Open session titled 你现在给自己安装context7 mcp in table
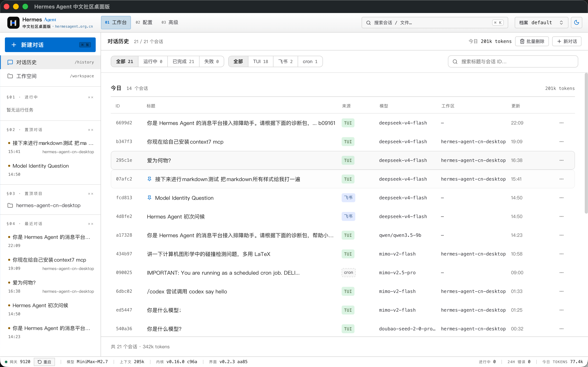The image size is (588, 367). (x=185, y=142)
